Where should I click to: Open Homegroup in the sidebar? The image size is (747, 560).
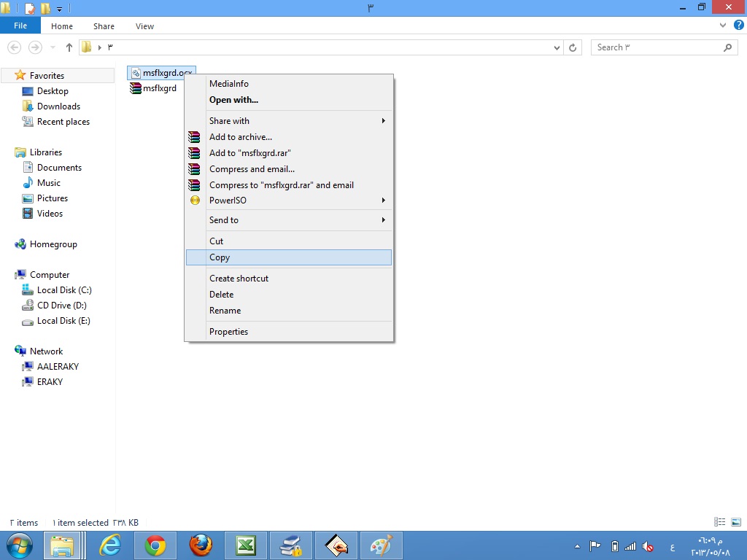click(53, 244)
